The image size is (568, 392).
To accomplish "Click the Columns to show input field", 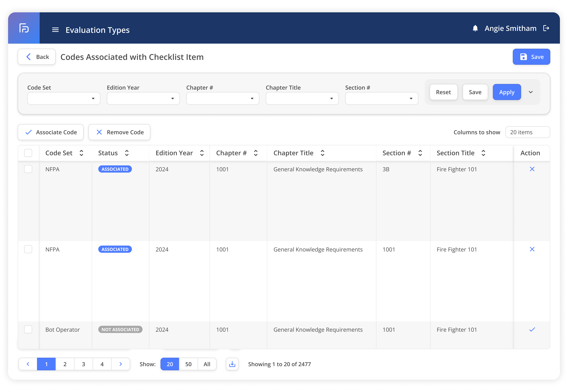I will 527,132.
